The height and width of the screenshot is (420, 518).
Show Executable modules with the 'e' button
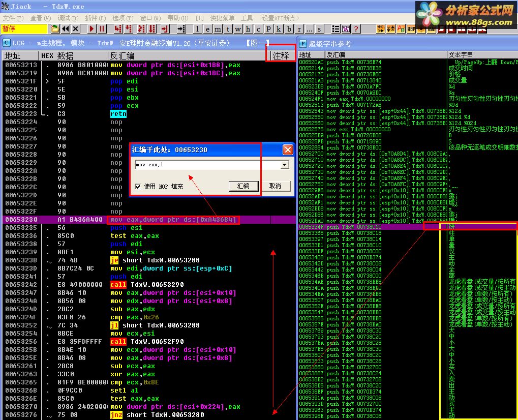pos(207,29)
